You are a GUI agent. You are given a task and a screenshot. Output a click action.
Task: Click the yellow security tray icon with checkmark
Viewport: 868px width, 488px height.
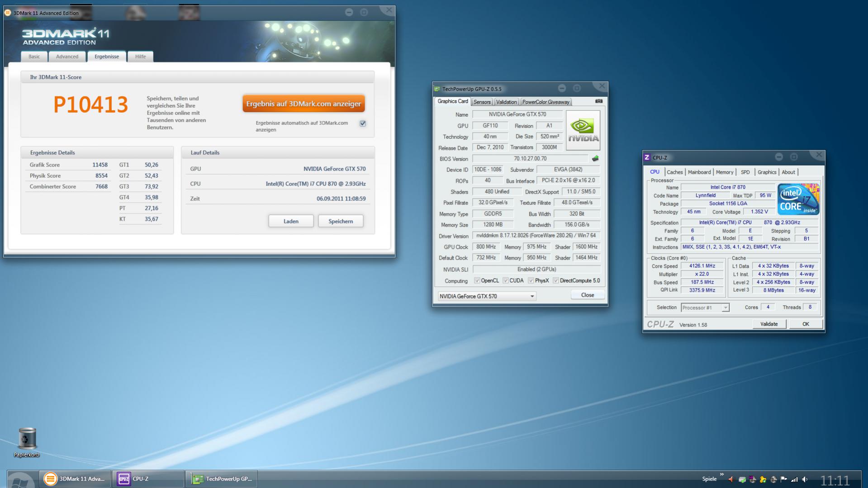(763, 479)
